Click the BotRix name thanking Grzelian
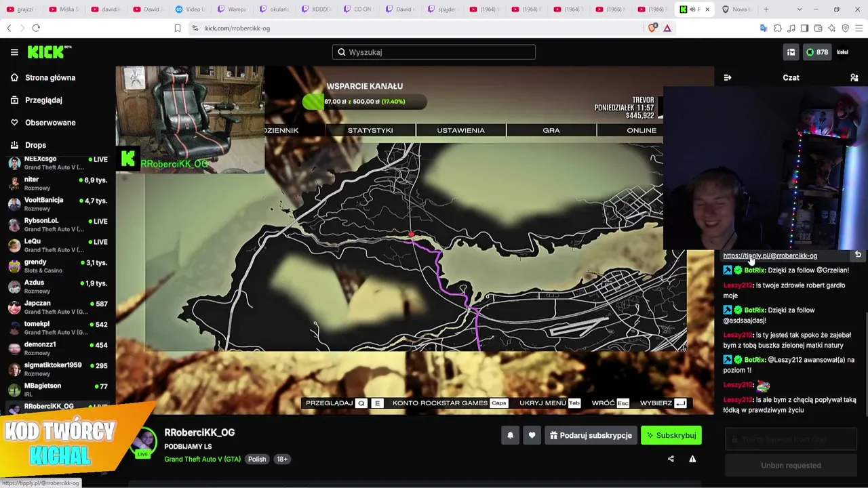Viewport: 868px width, 488px height. tap(755, 270)
